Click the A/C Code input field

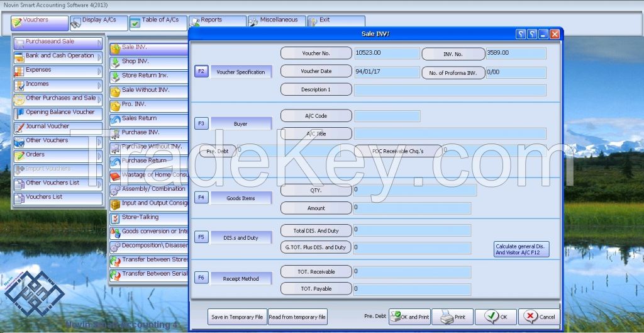(x=387, y=116)
